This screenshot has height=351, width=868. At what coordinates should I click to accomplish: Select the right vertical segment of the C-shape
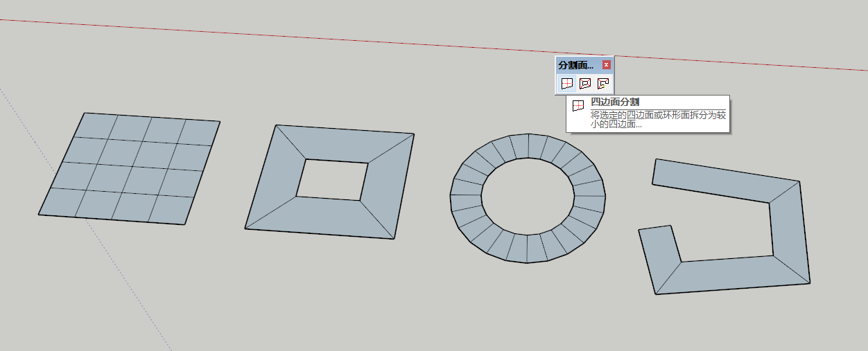(789, 228)
